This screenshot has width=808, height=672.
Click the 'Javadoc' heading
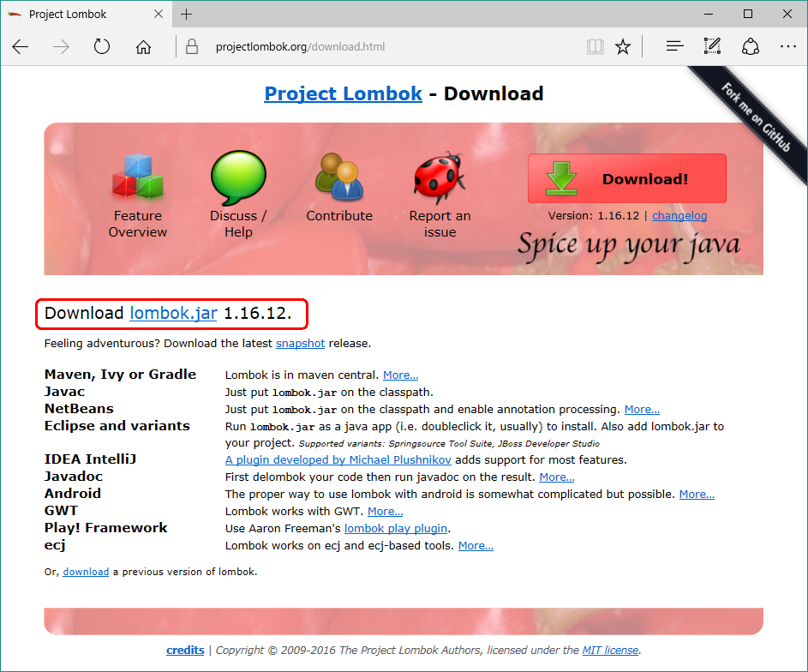click(x=73, y=477)
